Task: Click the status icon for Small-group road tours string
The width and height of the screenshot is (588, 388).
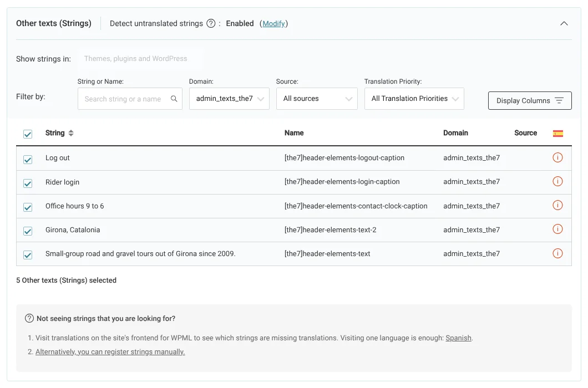Action: click(x=557, y=253)
